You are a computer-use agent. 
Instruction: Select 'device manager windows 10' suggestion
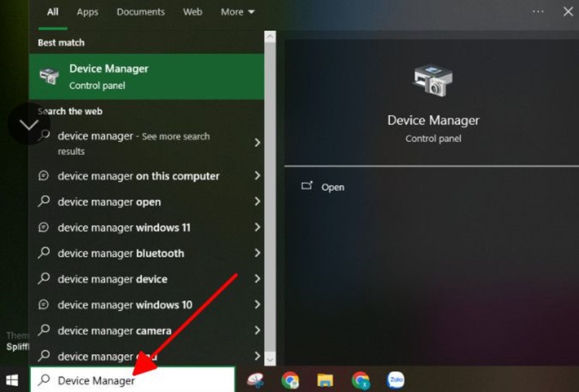[x=146, y=305]
